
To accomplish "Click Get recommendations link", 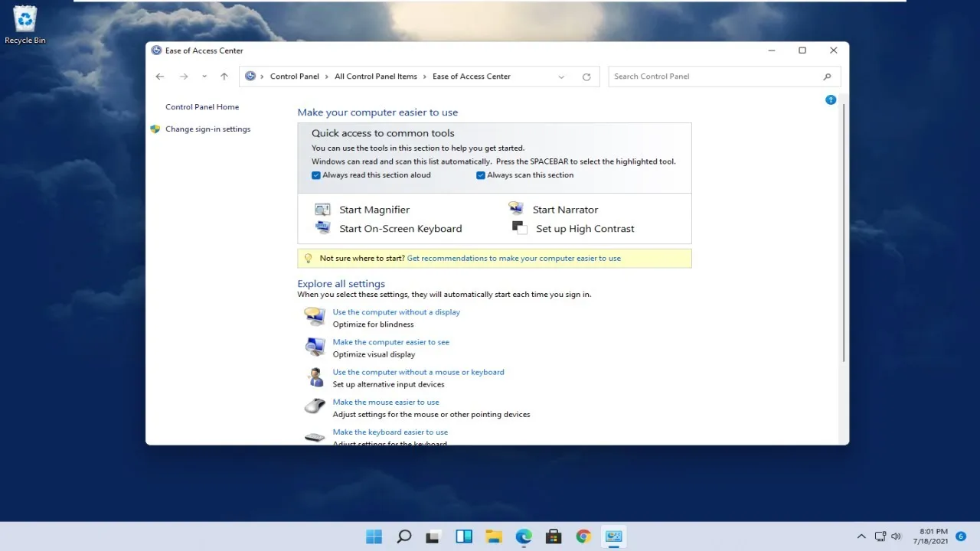I will (514, 259).
